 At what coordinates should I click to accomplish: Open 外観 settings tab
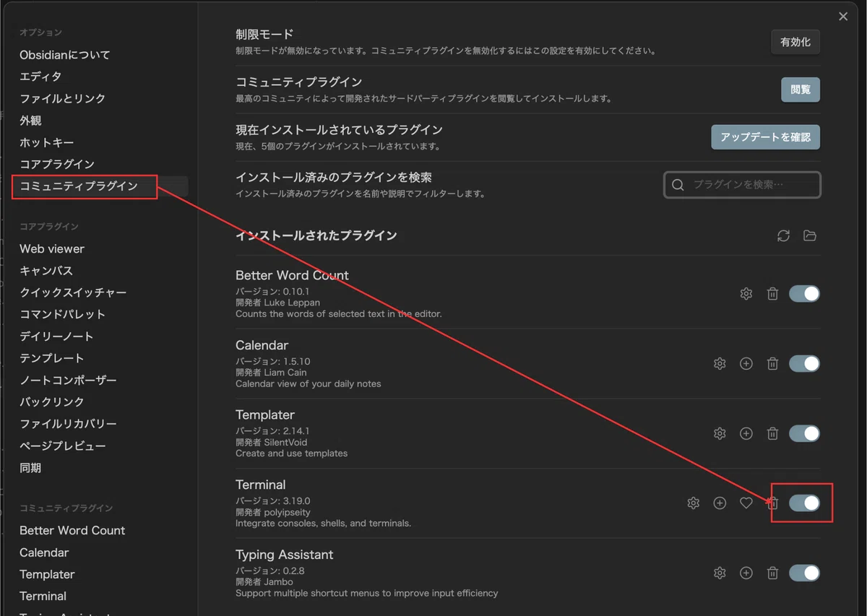(30, 121)
